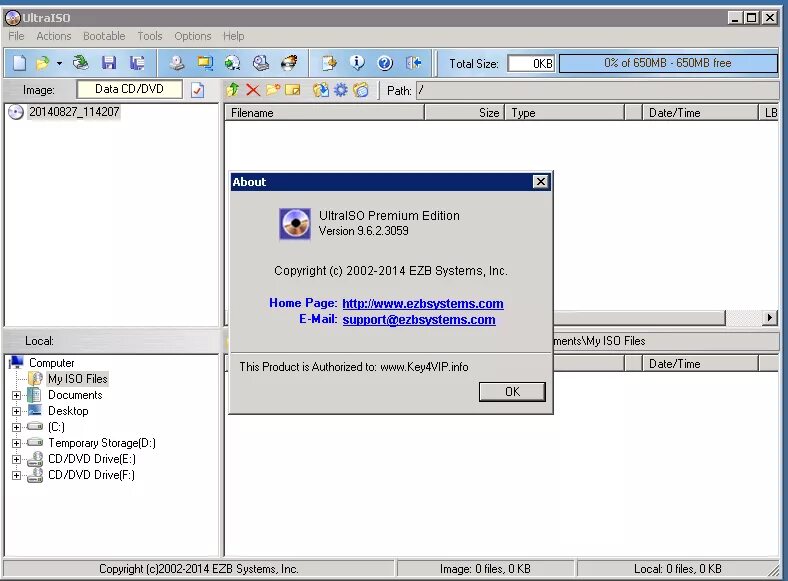Expand the CD/DVD Drive(E:) node
788x581 pixels.
pyautogui.click(x=17, y=460)
